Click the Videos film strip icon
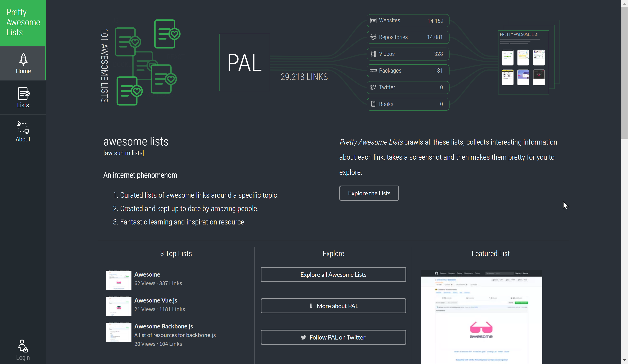The height and width of the screenshot is (364, 628). [373, 54]
